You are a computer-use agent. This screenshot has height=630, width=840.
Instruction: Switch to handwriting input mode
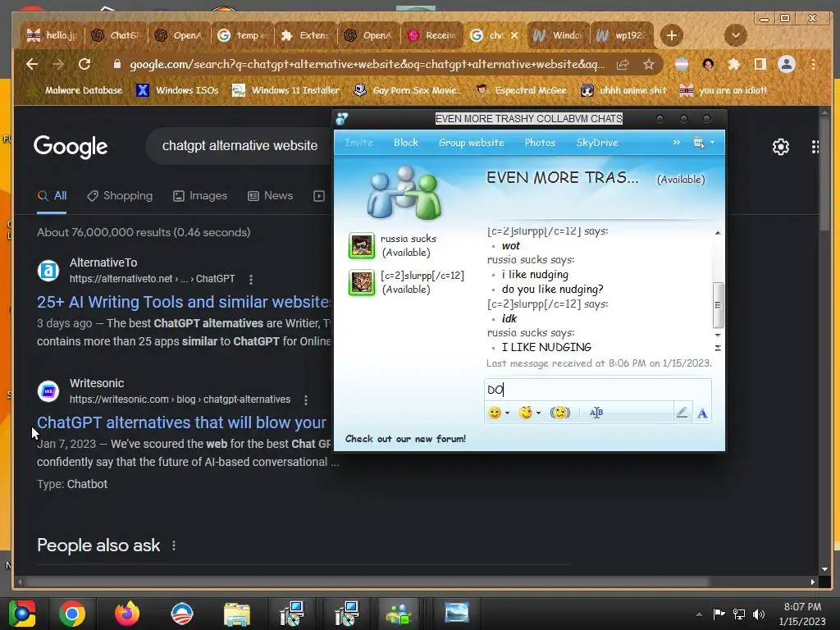point(682,413)
